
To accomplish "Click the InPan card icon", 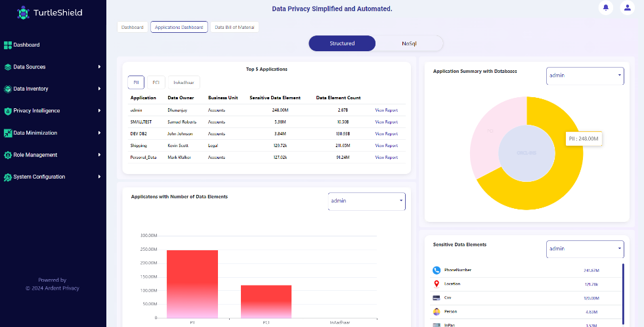I will (x=437, y=325).
